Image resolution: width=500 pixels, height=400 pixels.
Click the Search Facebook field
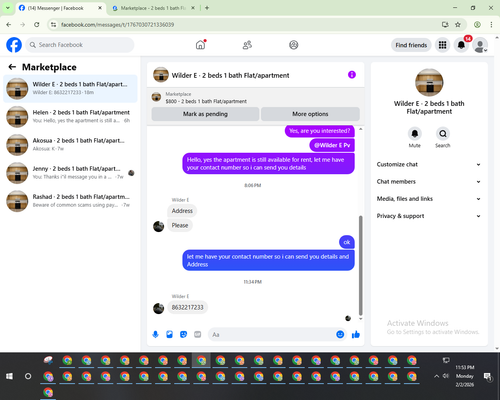[x=80, y=45]
